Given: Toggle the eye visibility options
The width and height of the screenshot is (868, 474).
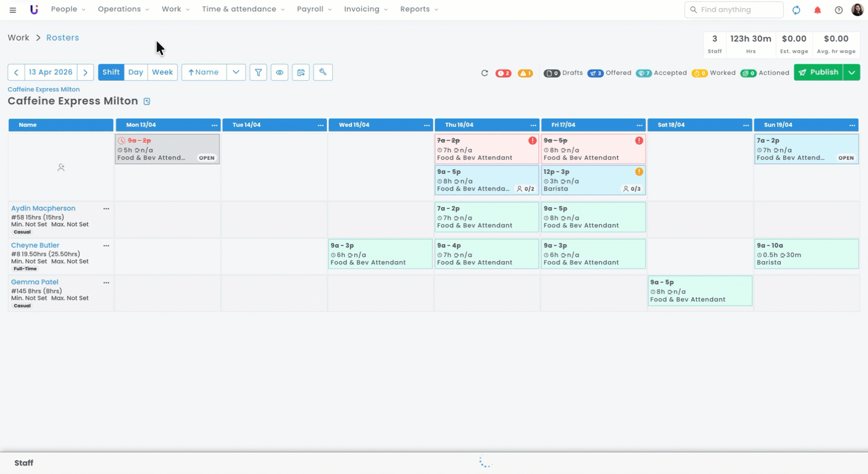Looking at the screenshot, I should coord(280,72).
